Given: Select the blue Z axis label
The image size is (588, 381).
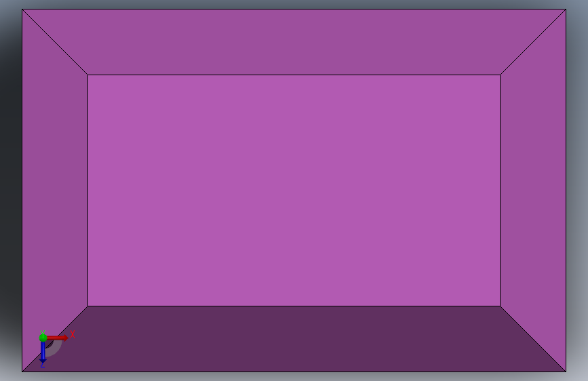Looking at the screenshot, I should (x=43, y=365).
